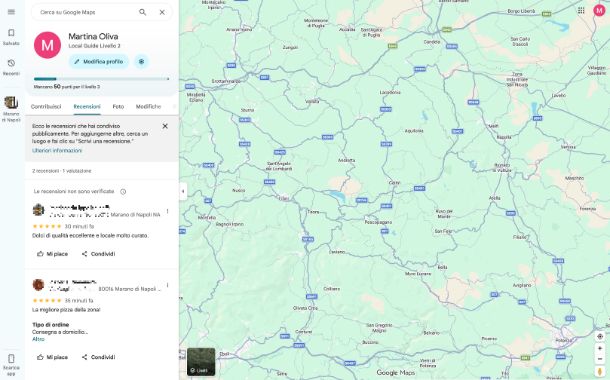Click '2 recensioni · 1 valutazione' text

tap(61, 171)
